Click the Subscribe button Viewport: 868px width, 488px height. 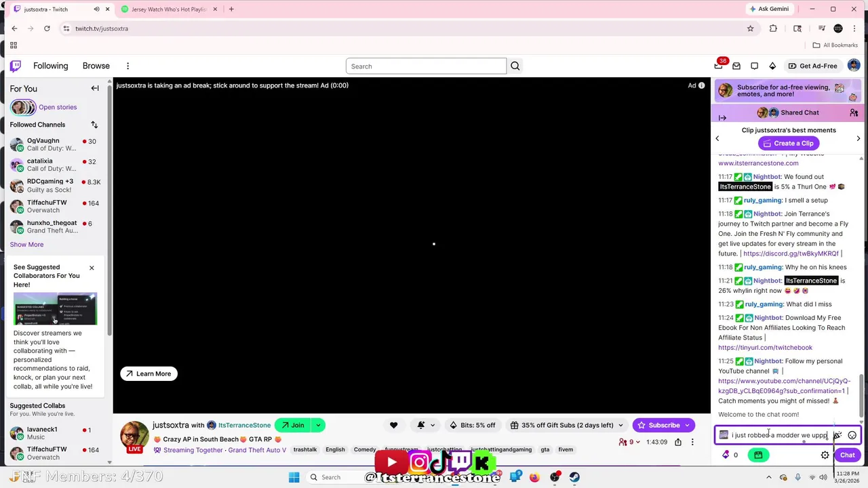point(658,425)
